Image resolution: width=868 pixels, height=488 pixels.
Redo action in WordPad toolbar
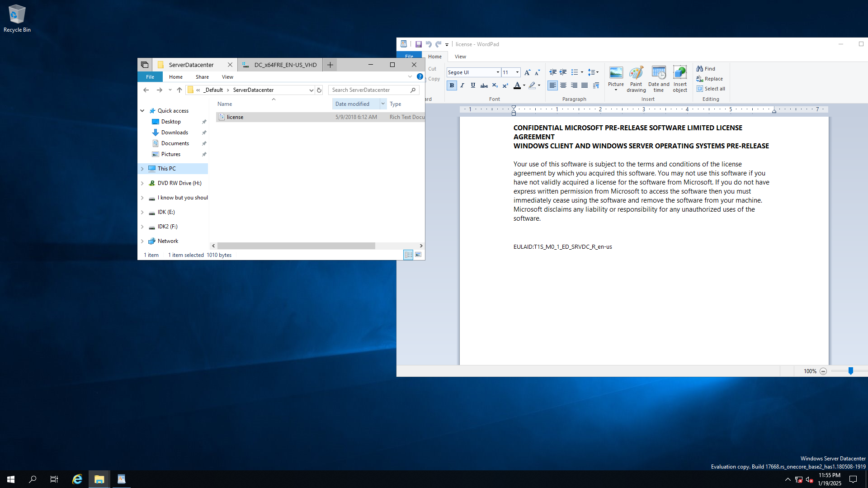point(439,44)
